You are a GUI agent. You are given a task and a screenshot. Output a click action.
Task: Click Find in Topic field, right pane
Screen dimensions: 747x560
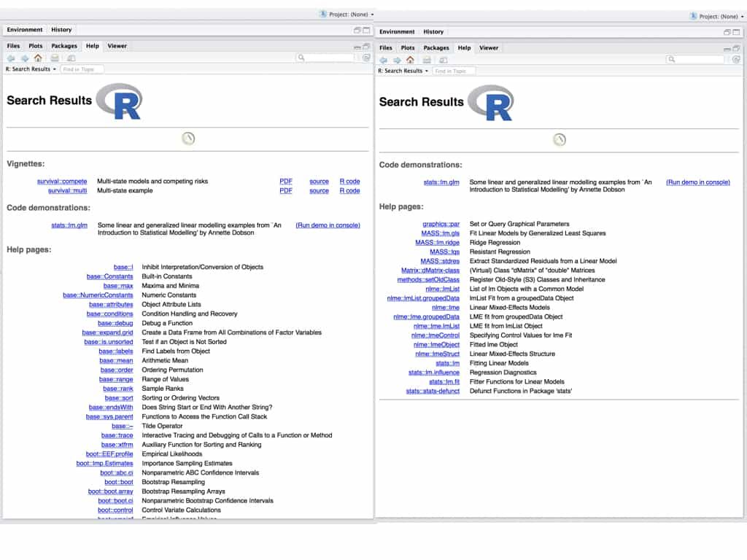point(454,71)
